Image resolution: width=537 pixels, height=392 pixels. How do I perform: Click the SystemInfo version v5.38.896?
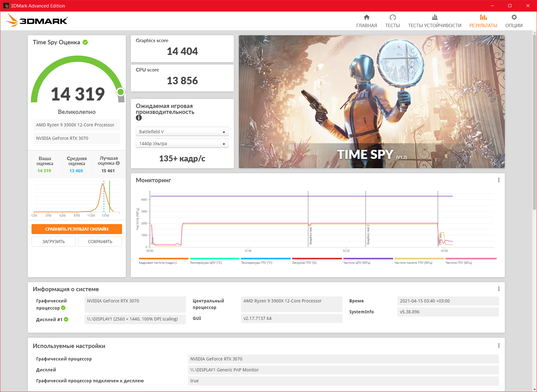(448, 312)
